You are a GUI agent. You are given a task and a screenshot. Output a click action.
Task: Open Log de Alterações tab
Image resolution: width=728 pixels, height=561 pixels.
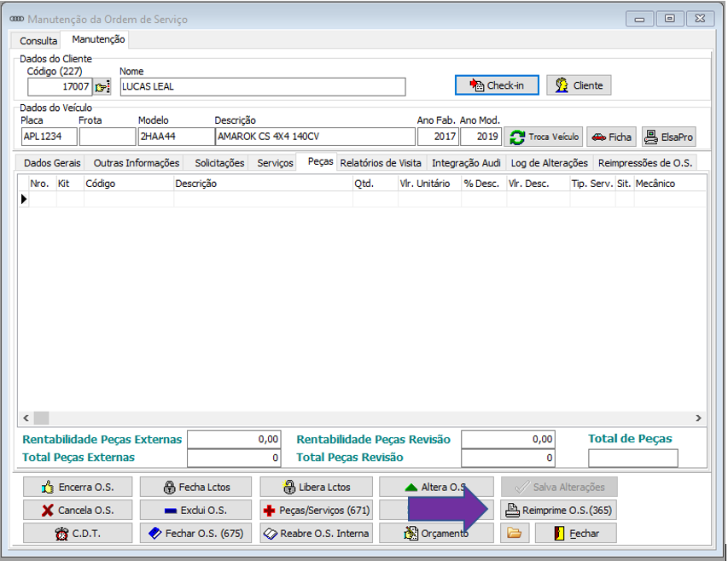550,163
